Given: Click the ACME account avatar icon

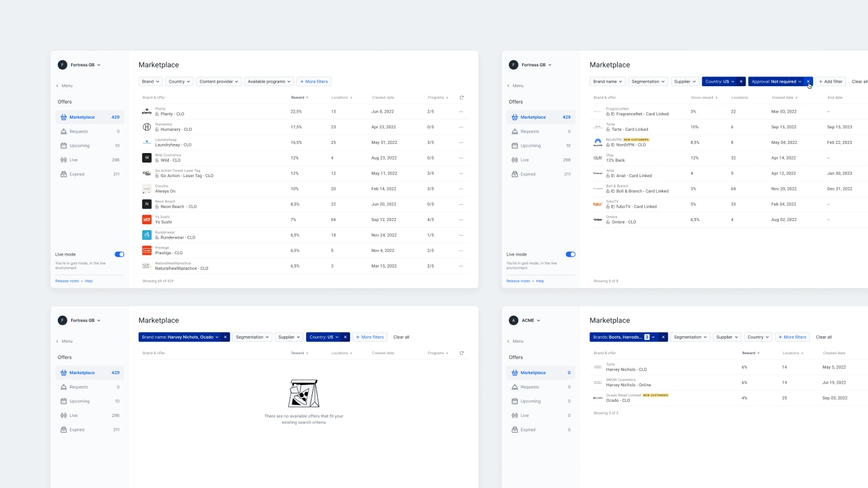Looking at the screenshot, I should pyautogui.click(x=514, y=321).
